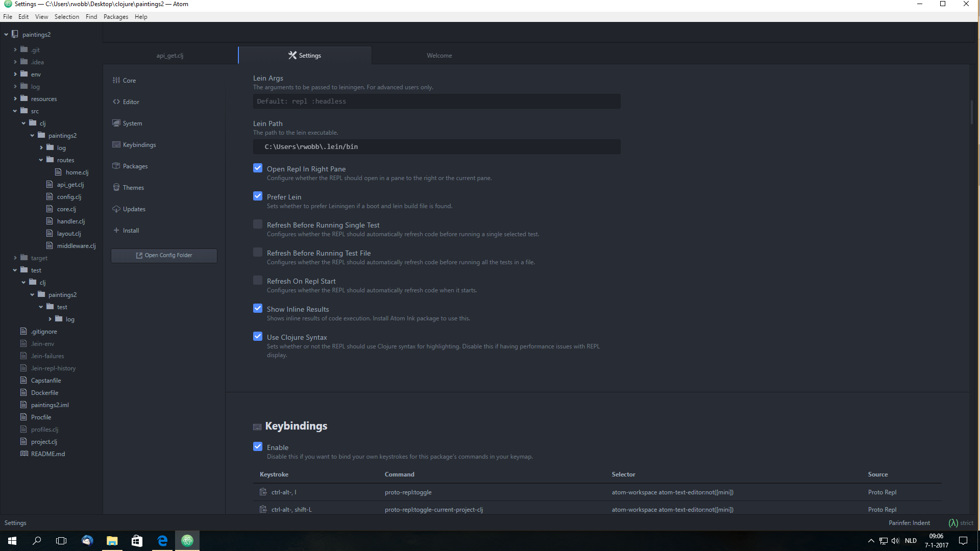The height and width of the screenshot is (551, 980).
Task: Open home.clj in the tree
Action: pyautogui.click(x=77, y=172)
